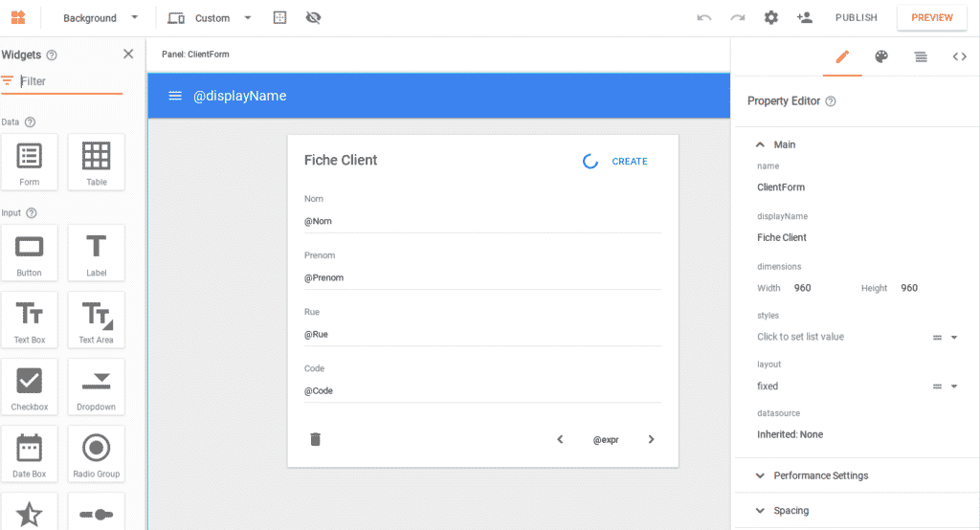Collapse the Main section
Image resolution: width=980 pixels, height=530 pixels.
(x=760, y=144)
